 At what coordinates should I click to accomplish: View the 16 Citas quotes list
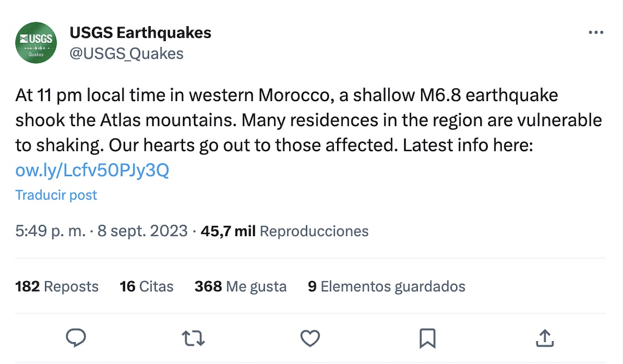146,287
